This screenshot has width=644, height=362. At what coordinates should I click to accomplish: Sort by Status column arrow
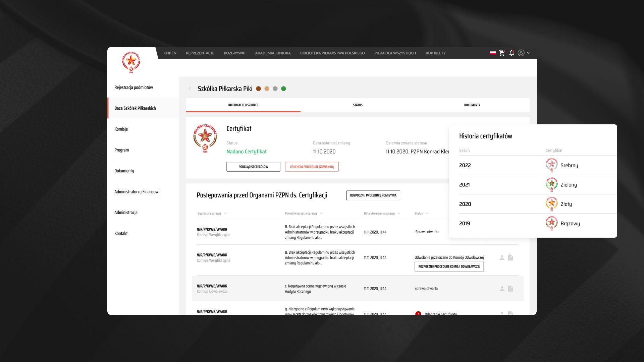click(427, 214)
